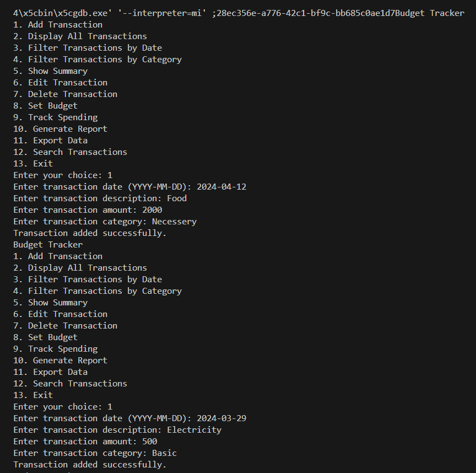This screenshot has width=476, height=473.
Task: Click 'Add Transaction' in the first menu listing
Action: coord(65,24)
